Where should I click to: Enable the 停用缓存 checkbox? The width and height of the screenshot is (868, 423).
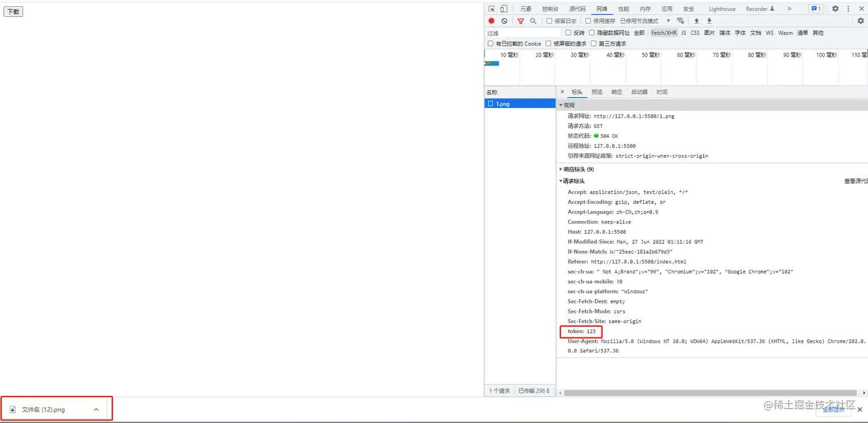[x=588, y=21]
